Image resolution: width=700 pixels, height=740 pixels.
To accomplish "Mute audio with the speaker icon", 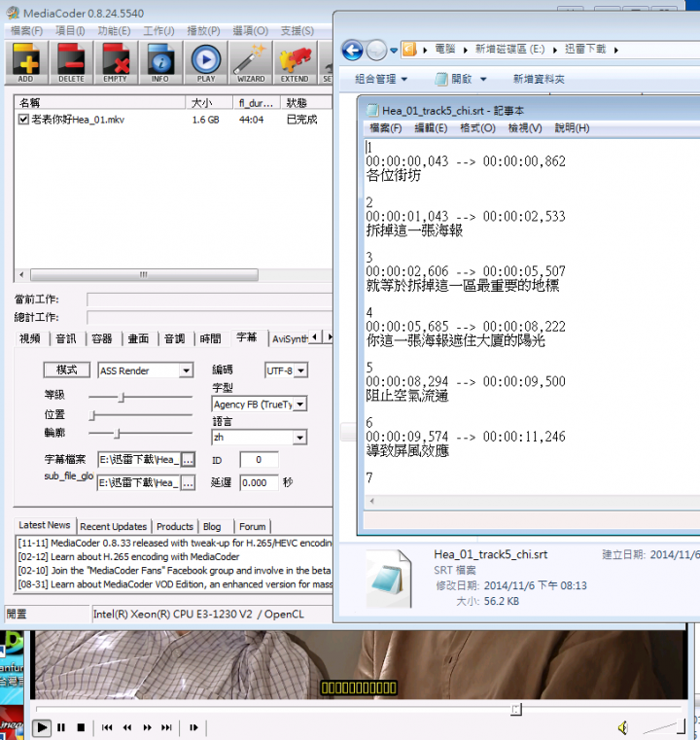I will (623, 727).
